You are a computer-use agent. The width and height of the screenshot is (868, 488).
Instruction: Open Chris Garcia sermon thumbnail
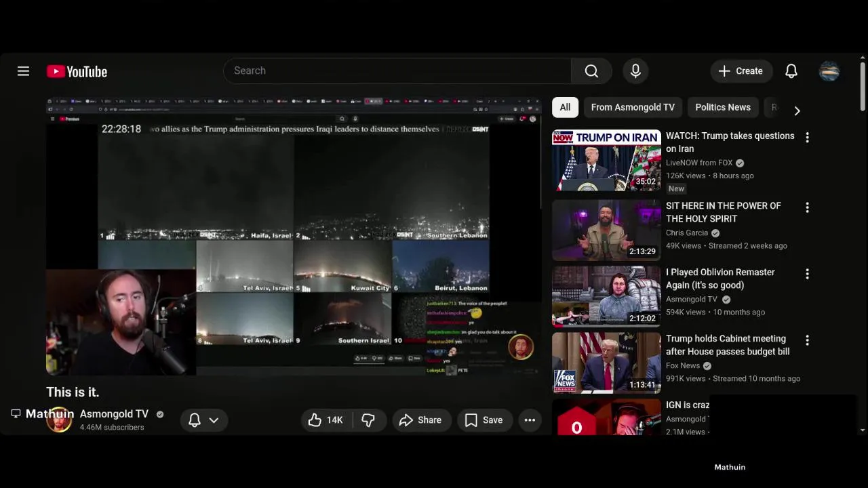606,230
